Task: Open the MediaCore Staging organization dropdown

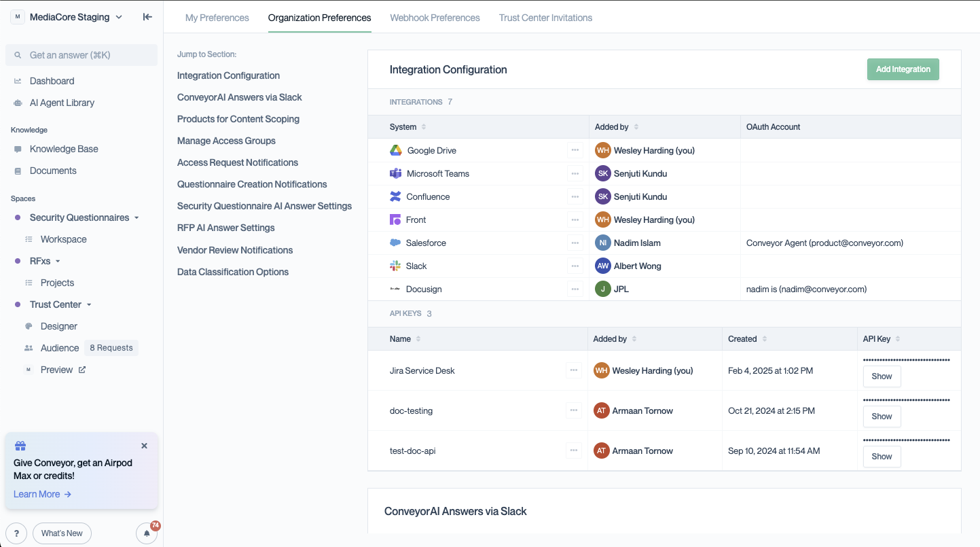Action: [x=67, y=17]
